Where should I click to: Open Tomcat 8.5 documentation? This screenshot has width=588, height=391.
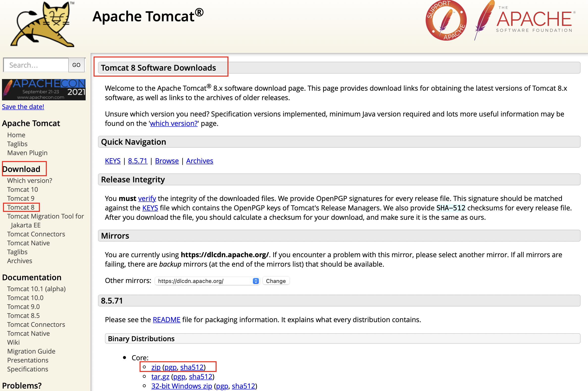click(24, 316)
